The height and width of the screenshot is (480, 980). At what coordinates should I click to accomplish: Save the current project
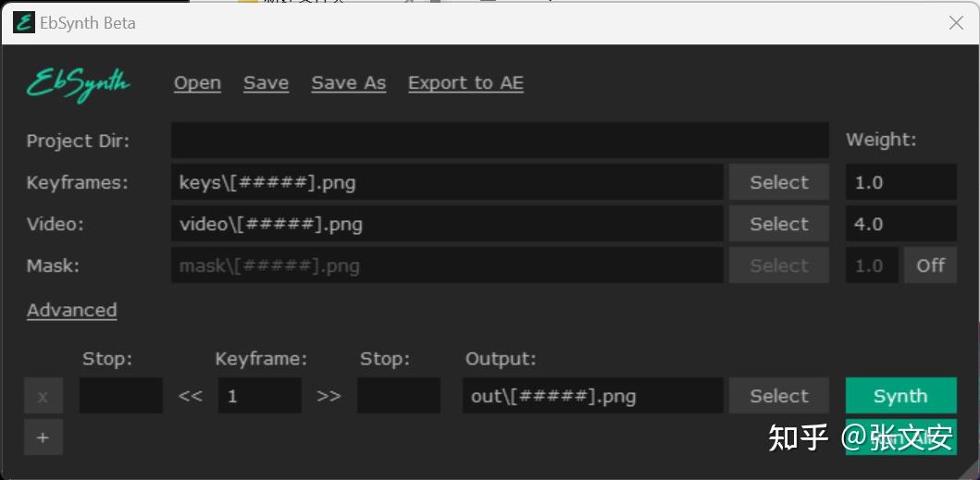(x=266, y=83)
